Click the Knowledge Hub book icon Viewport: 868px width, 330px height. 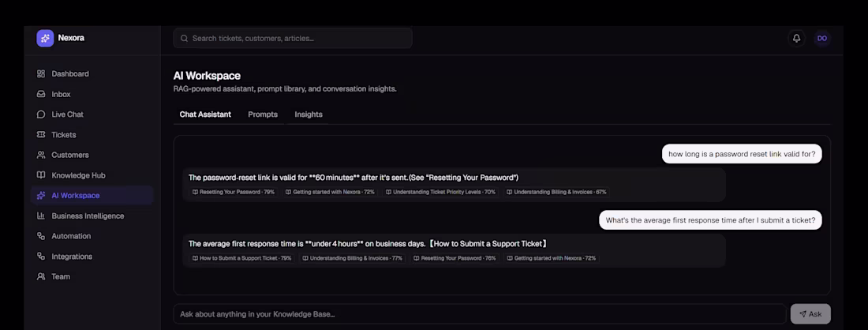click(41, 175)
